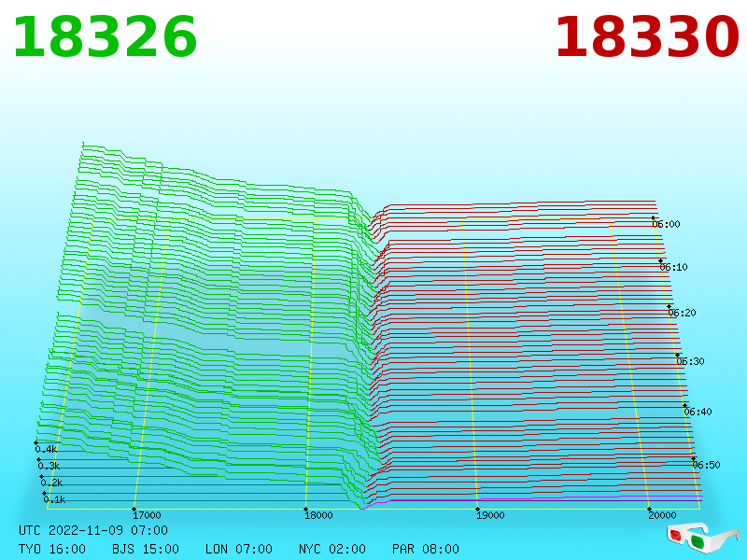The height and width of the screenshot is (560, 747).
Task: Click the red ask price 18330
Action: click(647, 37)
